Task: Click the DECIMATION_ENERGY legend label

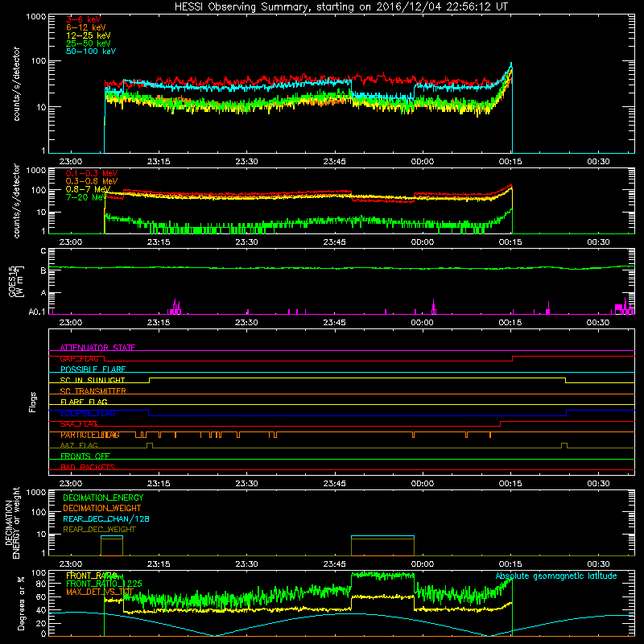Action: pyautogui.click(x=103, y=497)
